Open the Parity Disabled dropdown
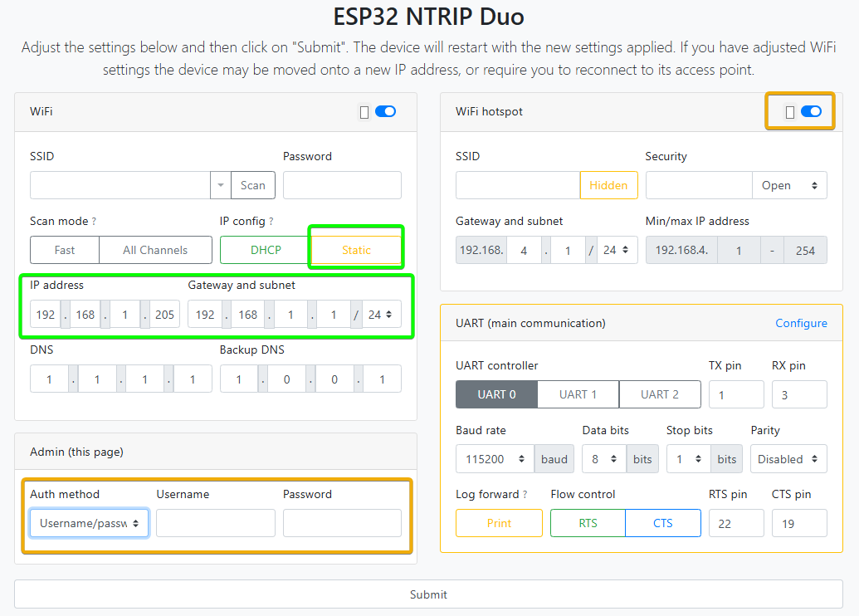The image size is (859, 616). (x=788, y=459)
